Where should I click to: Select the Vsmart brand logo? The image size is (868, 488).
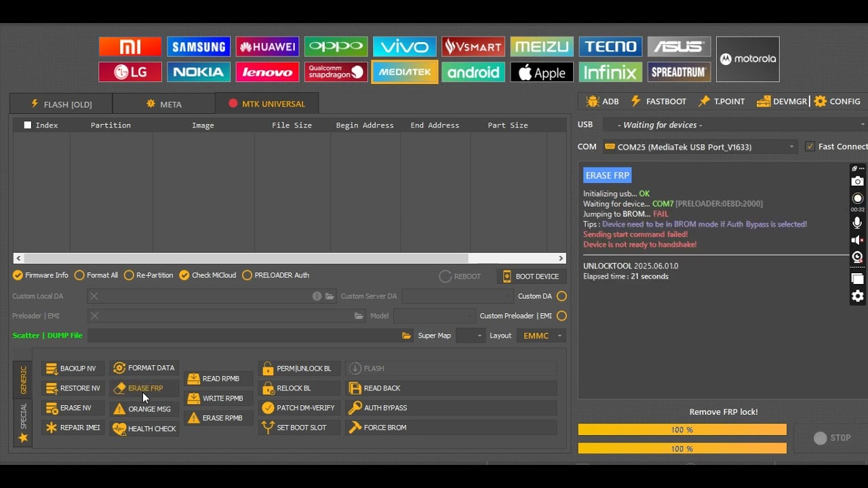click(473, 47)
